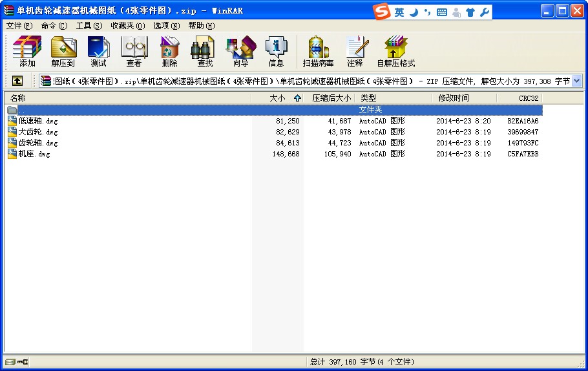Click the Sogou S input method logo
Screen dimensions: 588x371
382,12
